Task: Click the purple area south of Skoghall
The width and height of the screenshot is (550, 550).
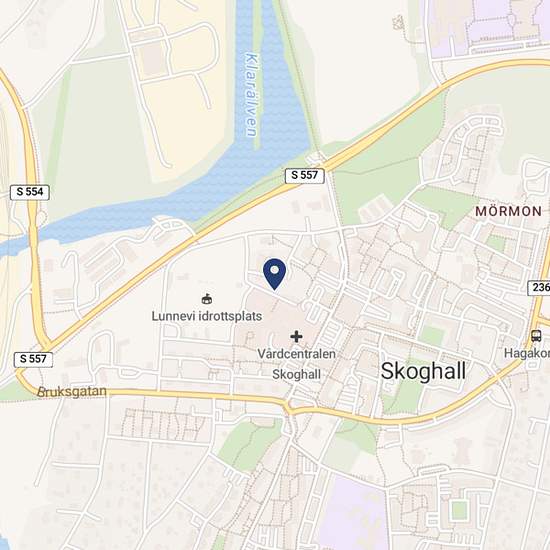Action: pyautogui.click(x=354, y=514)
